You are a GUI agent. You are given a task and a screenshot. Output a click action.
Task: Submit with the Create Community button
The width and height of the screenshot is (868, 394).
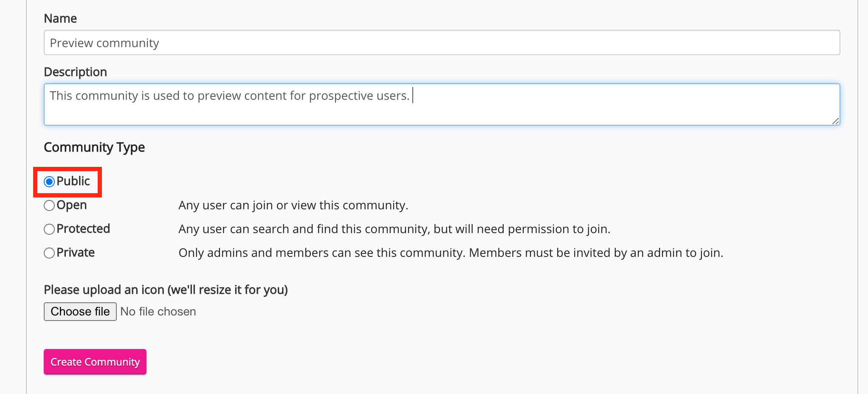coord(95,362)
